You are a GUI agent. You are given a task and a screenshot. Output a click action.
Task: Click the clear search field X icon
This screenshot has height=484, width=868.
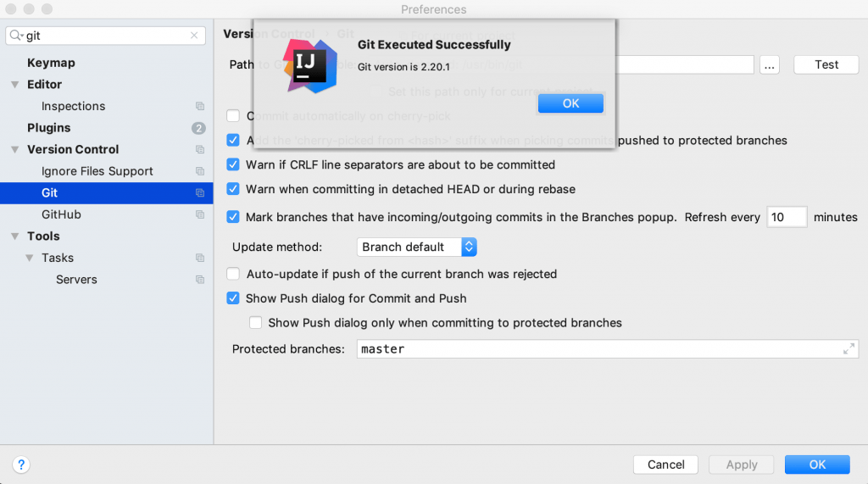tap(194, 36)
